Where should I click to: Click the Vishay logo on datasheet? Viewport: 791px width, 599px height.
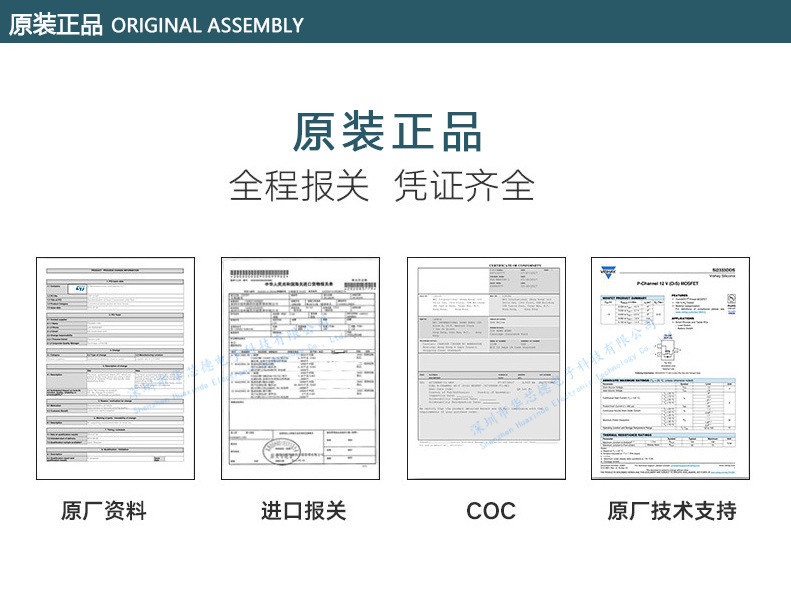(608, 271)
